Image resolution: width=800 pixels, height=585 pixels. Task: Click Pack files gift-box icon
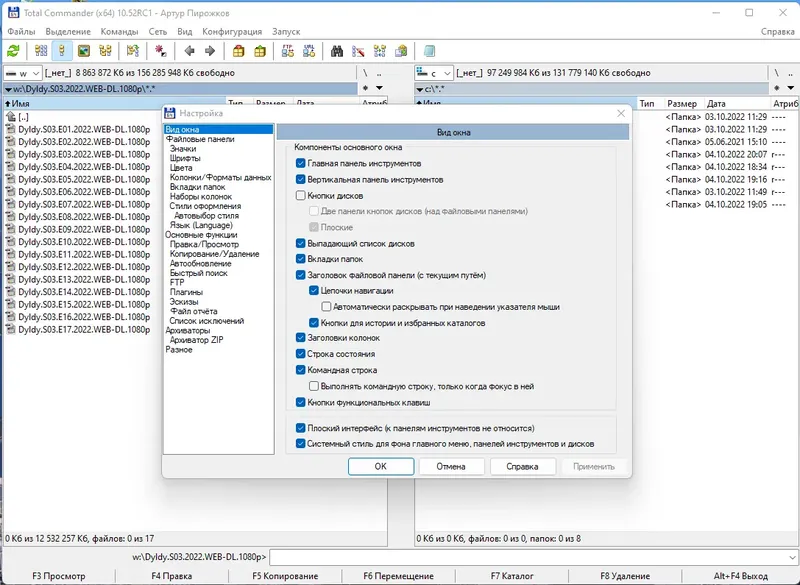coord(238,51)
